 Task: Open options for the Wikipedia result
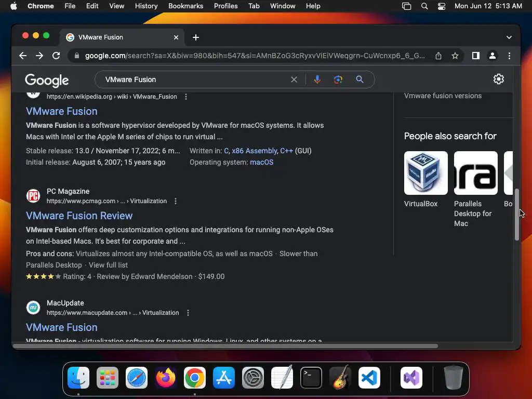(186, 97)
